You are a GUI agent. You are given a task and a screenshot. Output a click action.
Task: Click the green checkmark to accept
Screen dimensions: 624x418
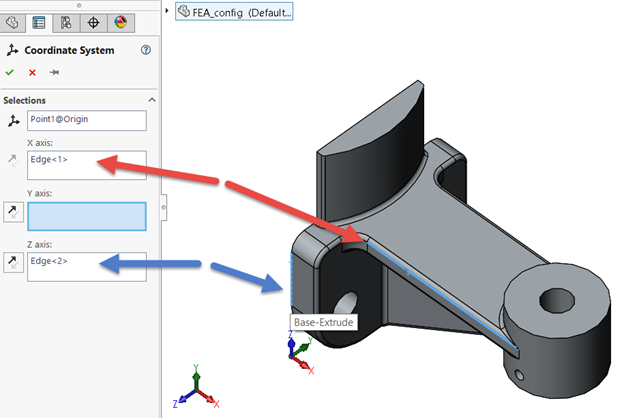tap(10, 73)
